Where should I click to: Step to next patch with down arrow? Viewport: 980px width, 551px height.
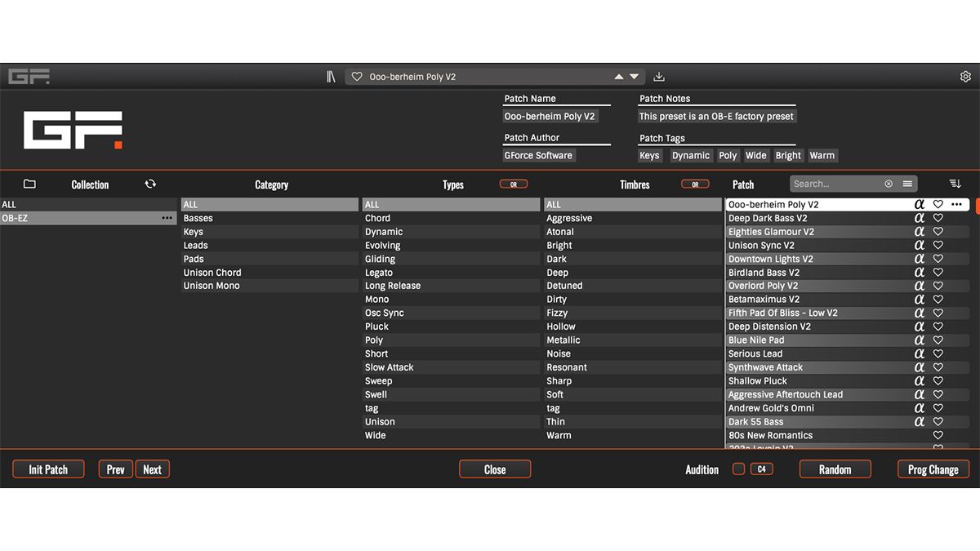click(634, 77)
